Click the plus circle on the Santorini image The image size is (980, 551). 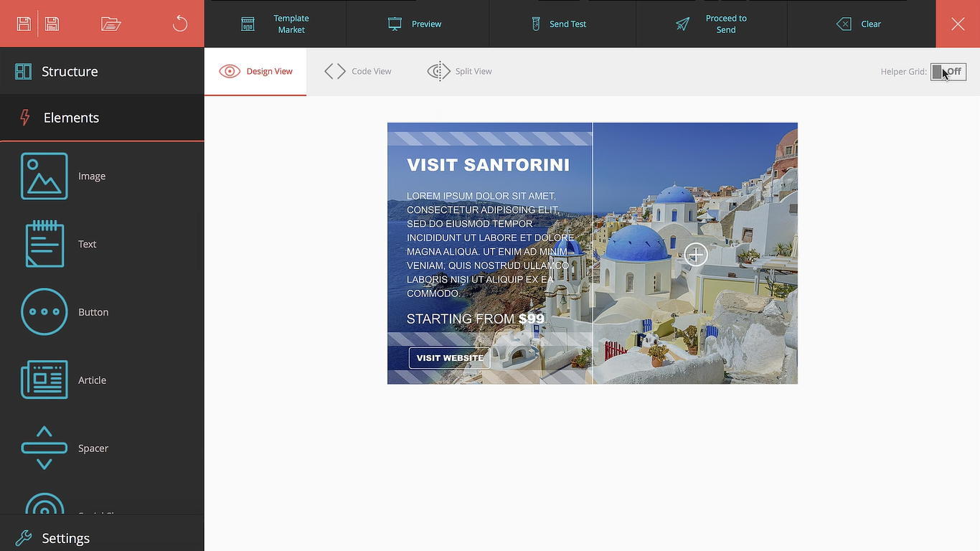[695, 255]
